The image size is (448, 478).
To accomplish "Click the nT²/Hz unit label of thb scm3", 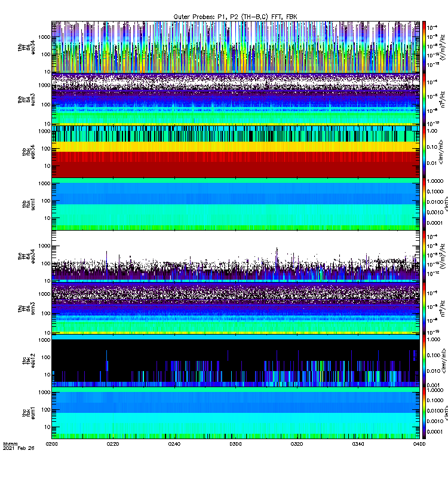I will pos(443,99).
